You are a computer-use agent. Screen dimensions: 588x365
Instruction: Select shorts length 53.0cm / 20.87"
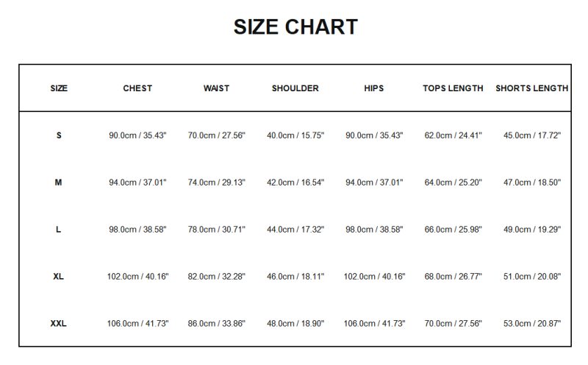[531, 324]
